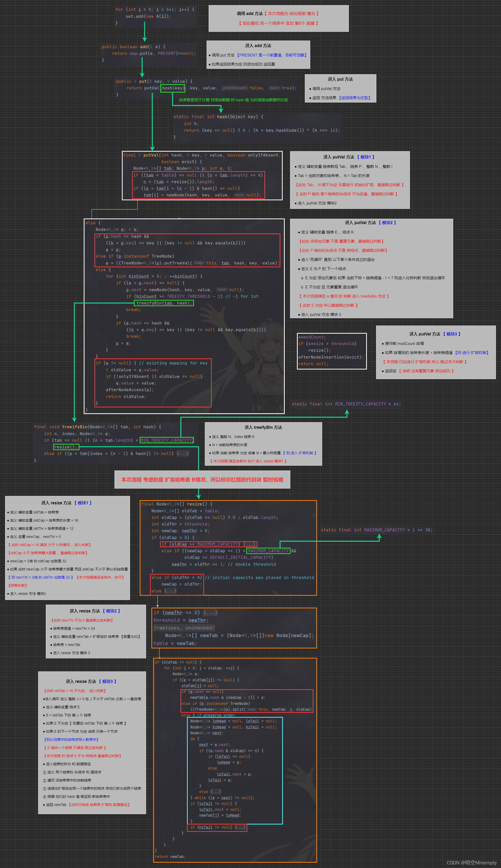The image size is (501, 868).
Task: Expand the folded 'else if ((e = tab[index...' block in treeifyBin
Action: coord(183,454)
